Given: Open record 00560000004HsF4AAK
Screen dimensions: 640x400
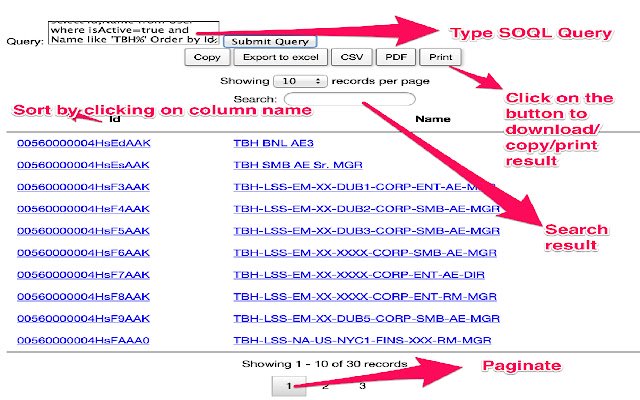Looking at the screenshot, I should pyautogui.click(x=83, y=209).
